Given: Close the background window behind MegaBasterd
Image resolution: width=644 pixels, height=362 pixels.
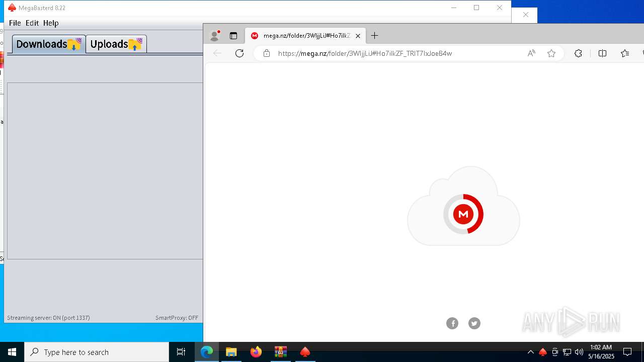Looking at the screenshot, I should pos(526,15).
